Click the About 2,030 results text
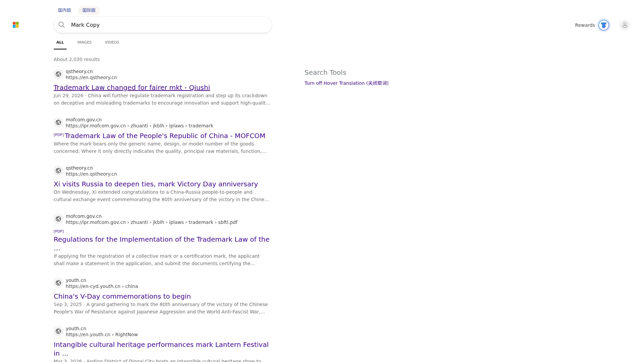This screenshot has width=644, height=362. pos(76,59)
